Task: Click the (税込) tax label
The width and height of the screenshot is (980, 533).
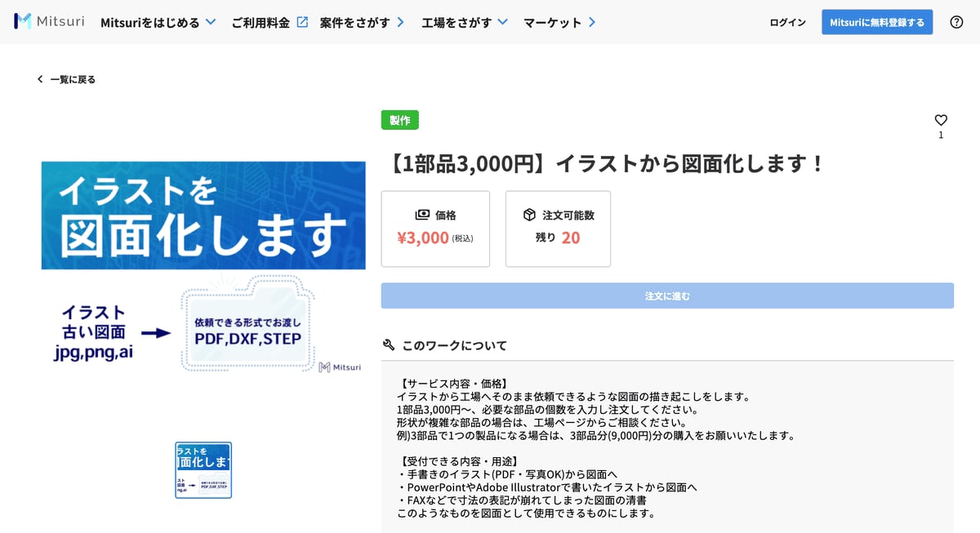Action: point(462,238)
